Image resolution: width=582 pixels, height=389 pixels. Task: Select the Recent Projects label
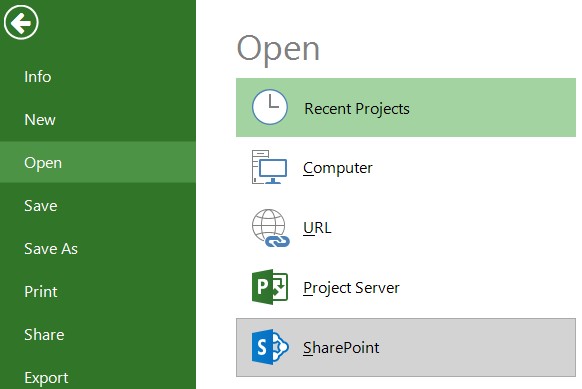pyautogui.click(x=357, y=109)
